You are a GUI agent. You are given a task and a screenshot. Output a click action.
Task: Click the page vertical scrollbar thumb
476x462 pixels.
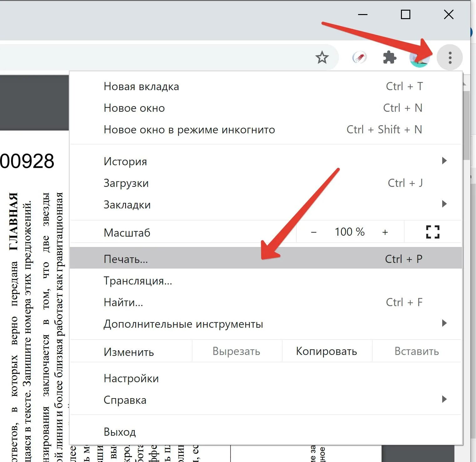point(466,125)
